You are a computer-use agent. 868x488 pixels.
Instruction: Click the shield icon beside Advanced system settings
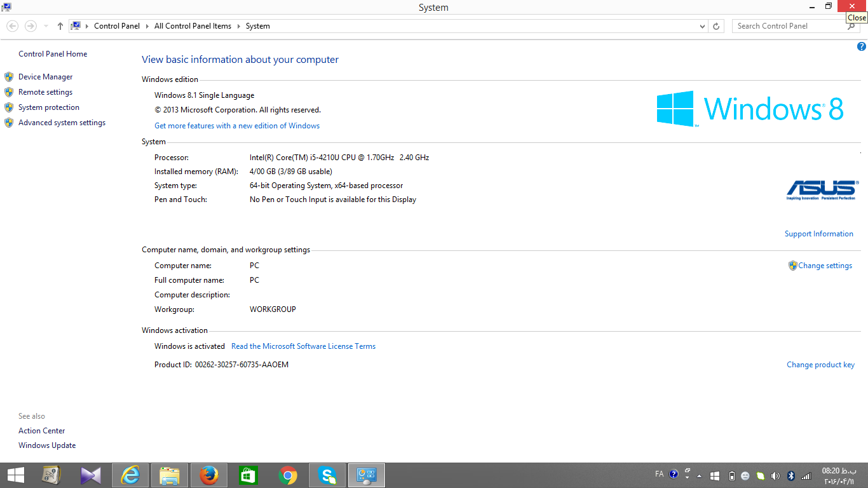coord(9,123)
